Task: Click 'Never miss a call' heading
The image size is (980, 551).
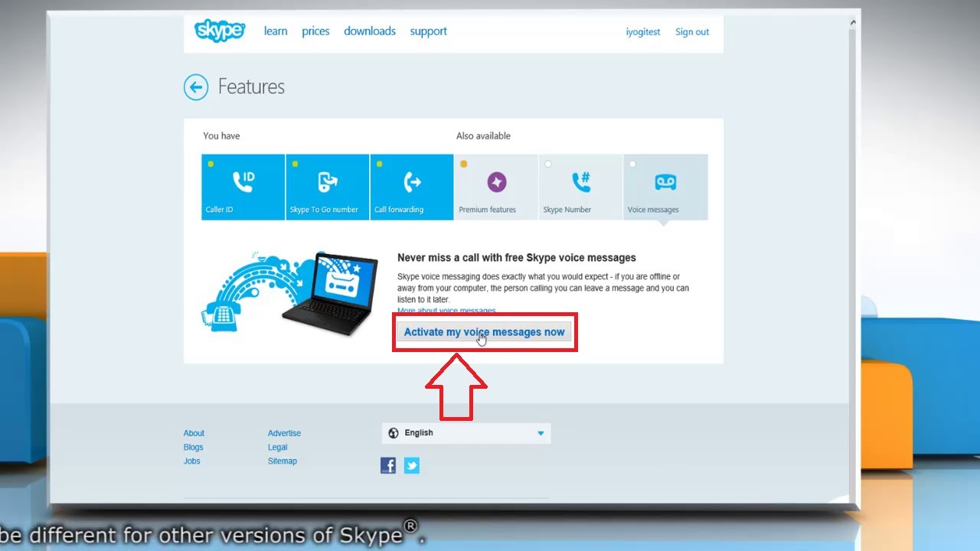Action: (x=516, y=258)
